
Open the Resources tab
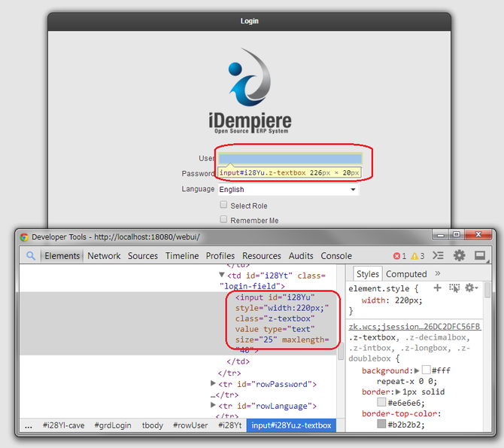pos(262,256)
